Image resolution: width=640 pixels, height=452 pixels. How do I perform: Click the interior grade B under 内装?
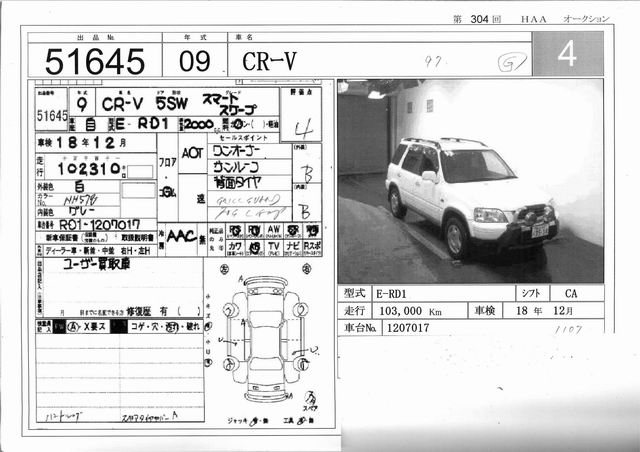point(304,212)
